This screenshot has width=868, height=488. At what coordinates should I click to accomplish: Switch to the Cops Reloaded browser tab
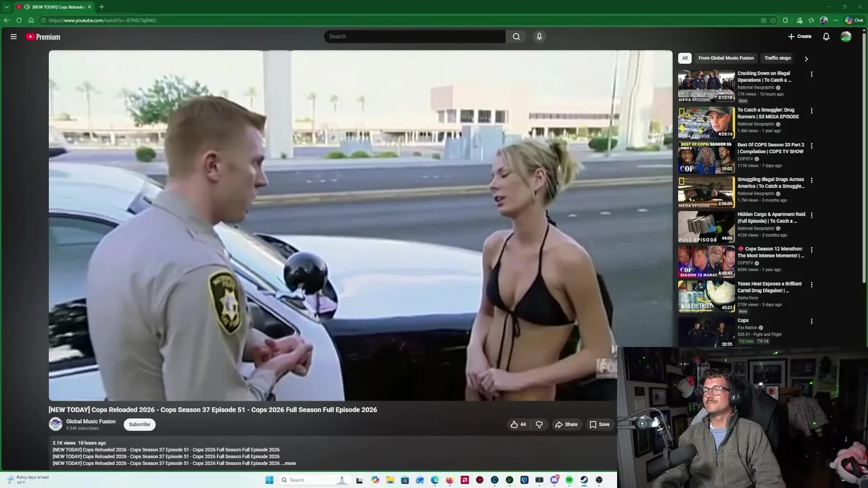coord(54,7)
